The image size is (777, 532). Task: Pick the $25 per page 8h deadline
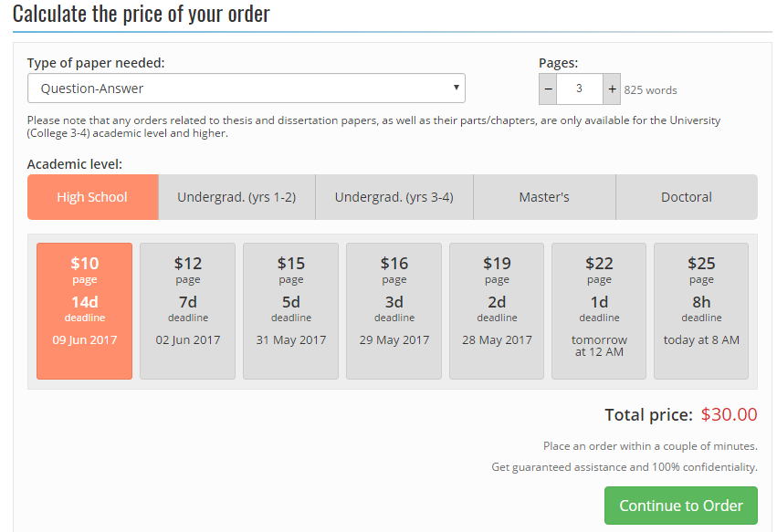click(701, 310)
